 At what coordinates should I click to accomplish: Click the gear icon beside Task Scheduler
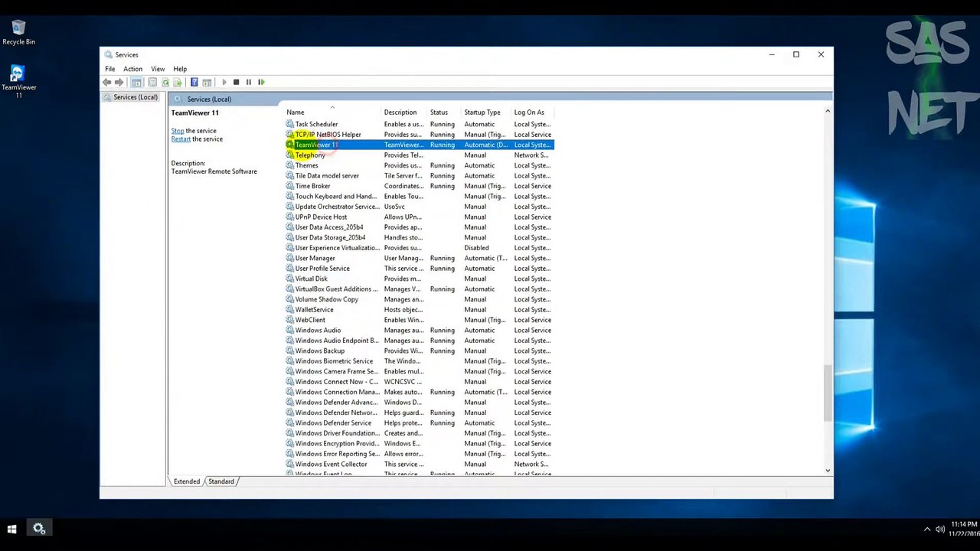click(x=290, y=124)
